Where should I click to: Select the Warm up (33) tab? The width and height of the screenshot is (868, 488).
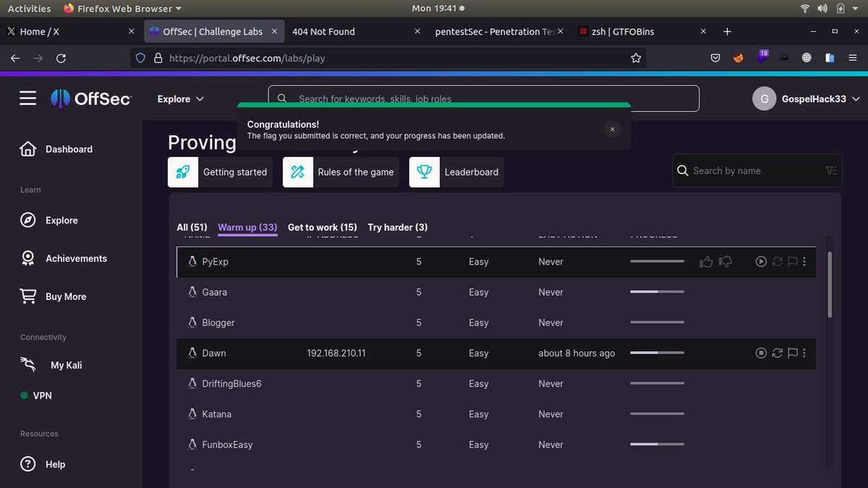pyautogui.click(x=247, y=228)
